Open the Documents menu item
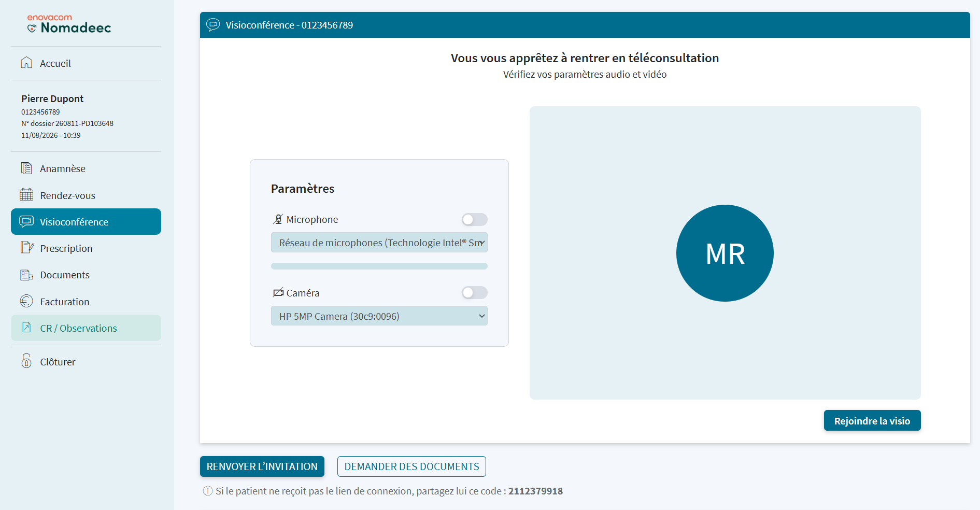The width and height of the screenshot is (980, 510). (86, 275)
